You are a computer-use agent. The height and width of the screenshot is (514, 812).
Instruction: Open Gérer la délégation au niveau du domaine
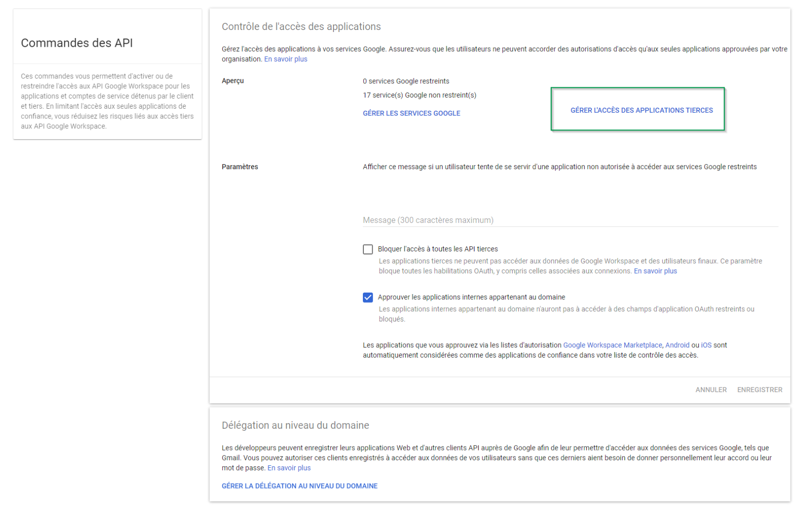[299, 486]
